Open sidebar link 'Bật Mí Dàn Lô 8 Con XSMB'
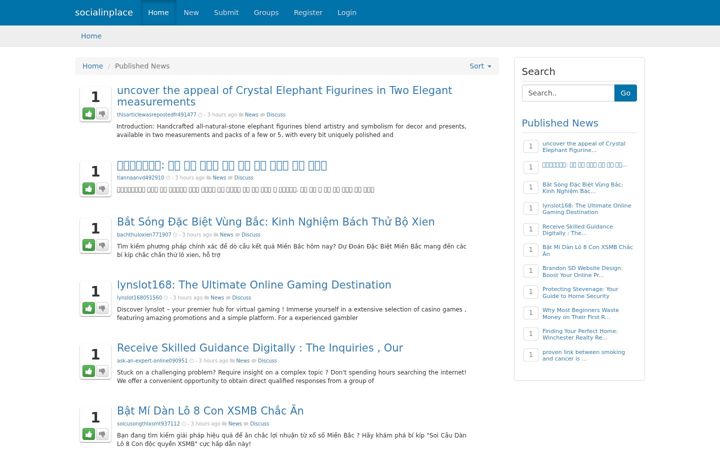This screenshot has width=720, height=450. 587,250
